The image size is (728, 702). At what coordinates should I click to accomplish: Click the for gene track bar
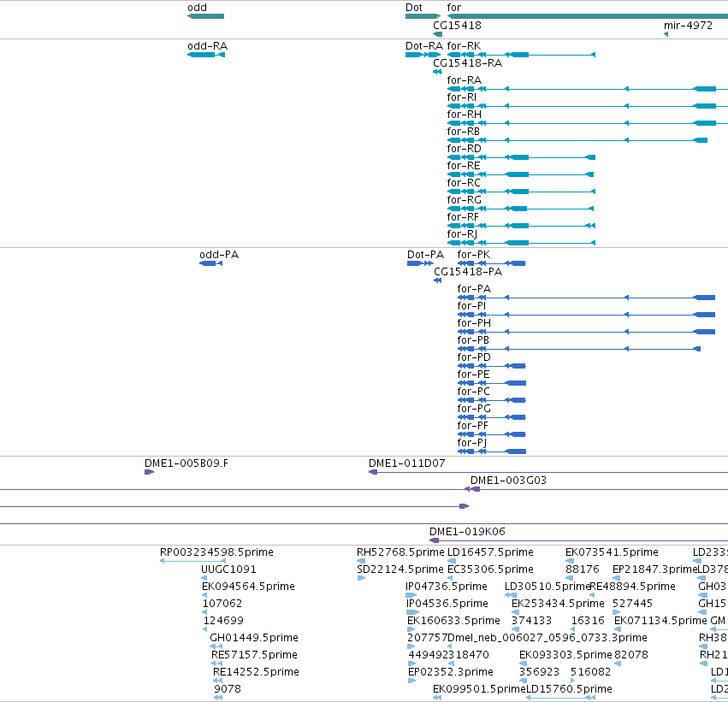point(588,16)
